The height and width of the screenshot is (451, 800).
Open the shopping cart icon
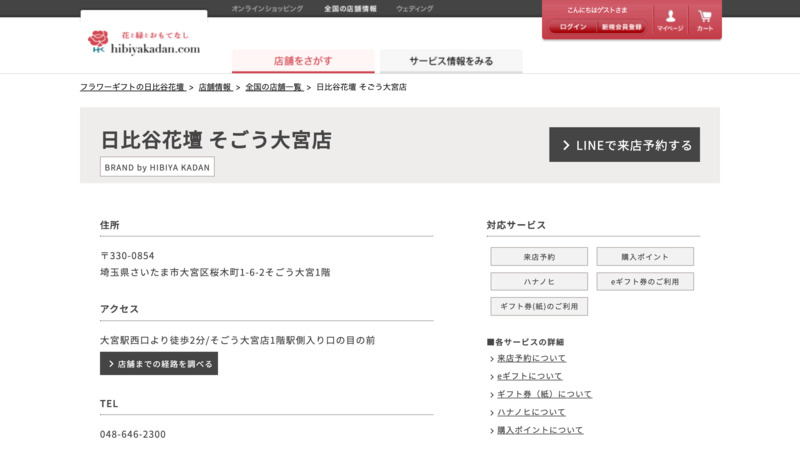(x=705, y=20)
